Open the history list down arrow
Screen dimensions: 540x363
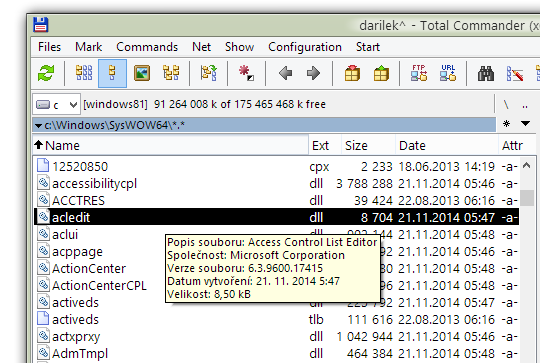525,123
